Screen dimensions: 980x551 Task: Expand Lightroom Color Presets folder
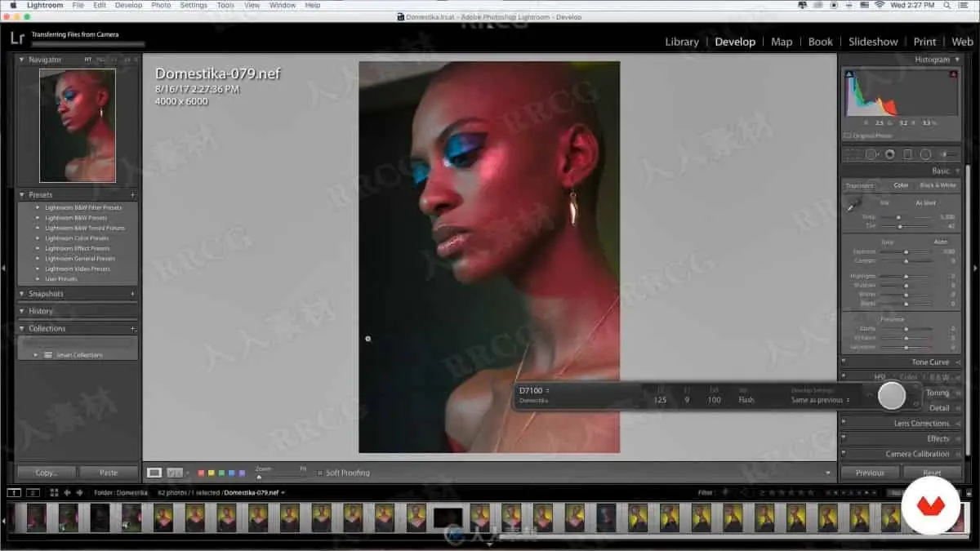pyautogui.click(x=38, y=238)
